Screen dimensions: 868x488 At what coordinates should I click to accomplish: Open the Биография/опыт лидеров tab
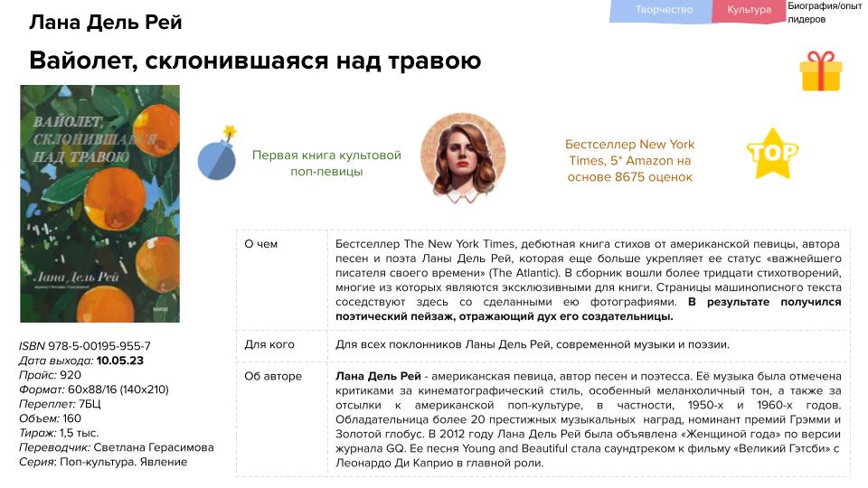[824, 13]
